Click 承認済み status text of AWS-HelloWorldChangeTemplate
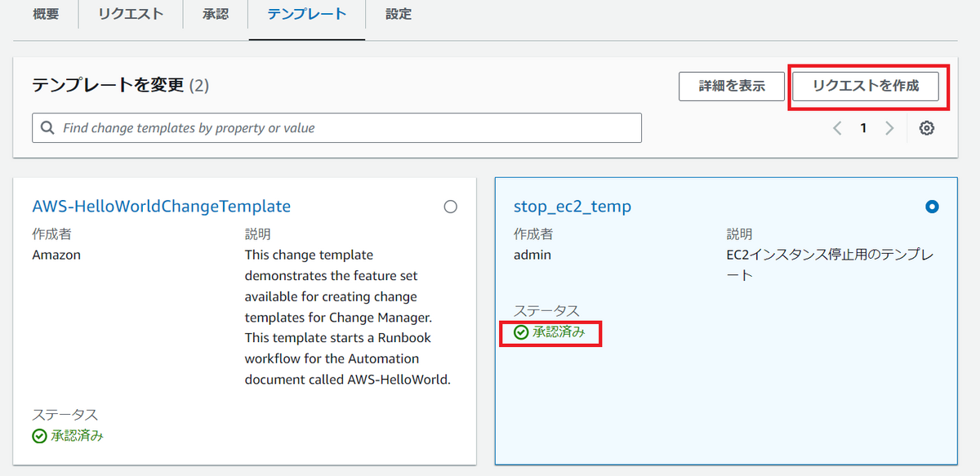The image size is (980, 476). 78,436
